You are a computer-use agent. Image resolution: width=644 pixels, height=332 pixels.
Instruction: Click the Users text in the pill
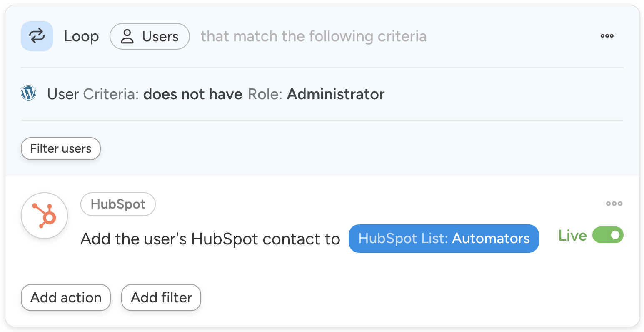(x=160, y=37)
